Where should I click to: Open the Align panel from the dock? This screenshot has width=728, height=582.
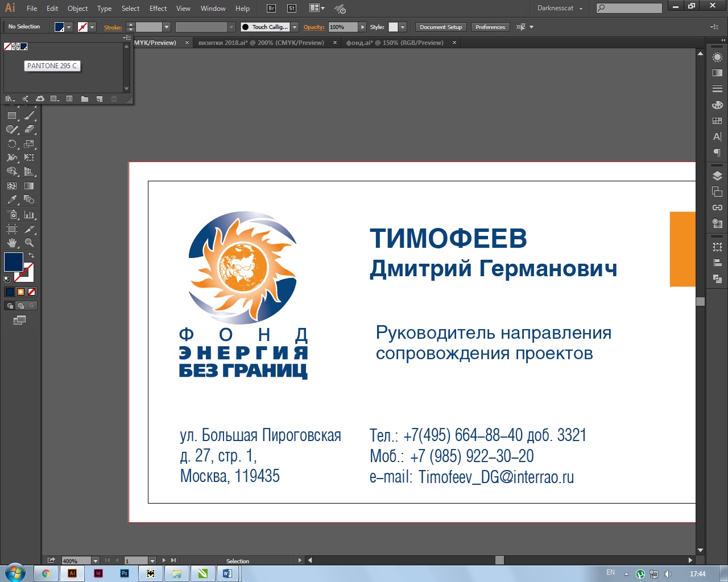(x=717, y=263)
